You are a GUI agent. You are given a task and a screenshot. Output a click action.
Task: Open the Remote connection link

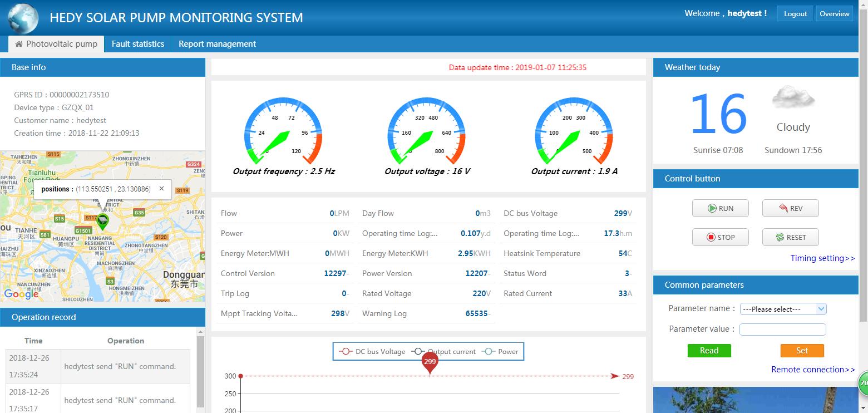(813, 370)
